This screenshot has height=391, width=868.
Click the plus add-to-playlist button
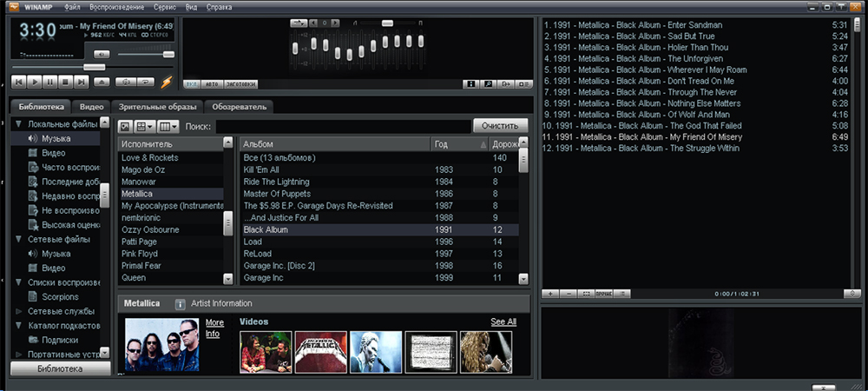coord(551,294)
